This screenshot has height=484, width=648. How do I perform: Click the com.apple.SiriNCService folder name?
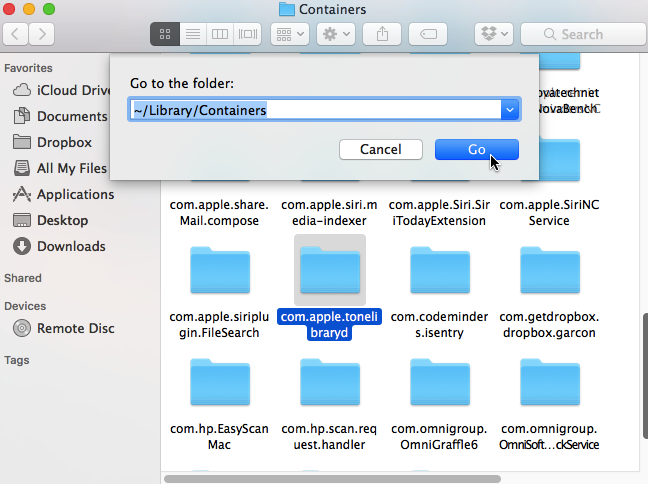click(x=549, y=212)
